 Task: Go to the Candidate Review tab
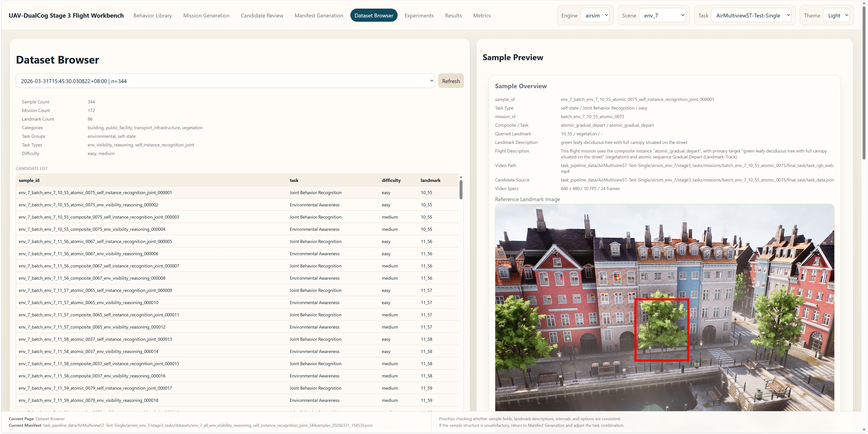click(262, 15)
